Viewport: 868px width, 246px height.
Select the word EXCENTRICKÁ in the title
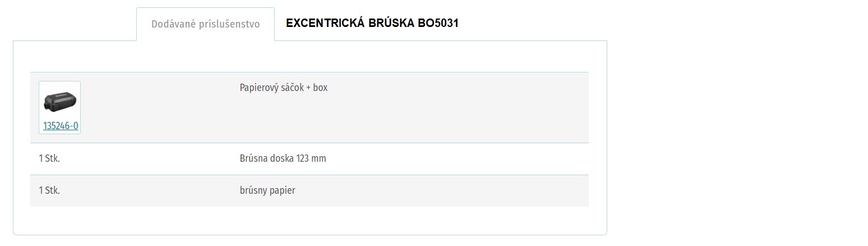tap(325, 23)
